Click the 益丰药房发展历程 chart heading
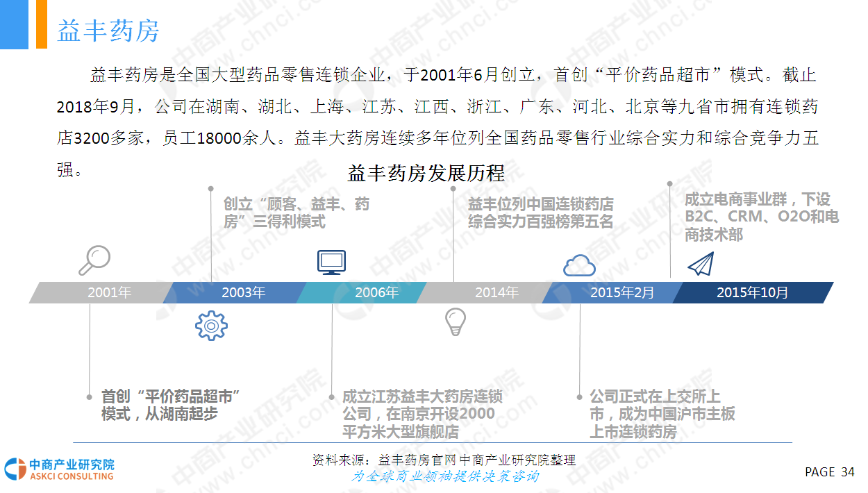The width and height of the screenshot is (868, 493). coord(426,173)
